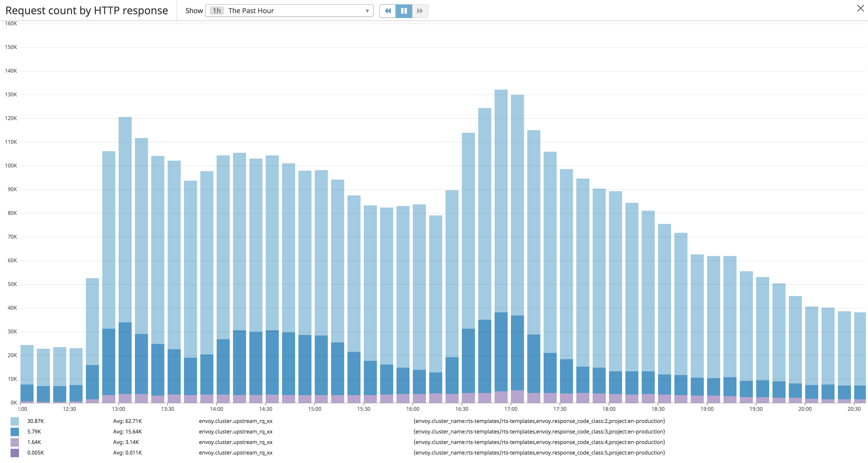Click the light purple 4xx color swatch
Image resolution: width=868 pixels, height=463 pixels.
click(15, 442)
